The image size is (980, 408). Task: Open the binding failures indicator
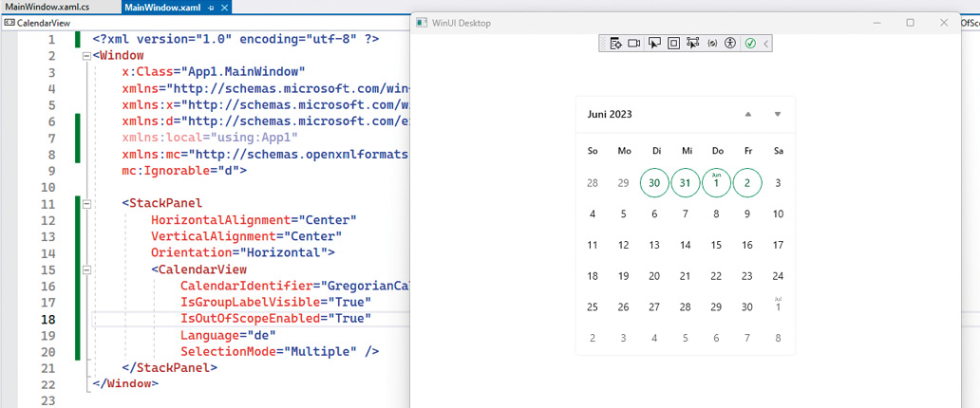coord(712,43)
